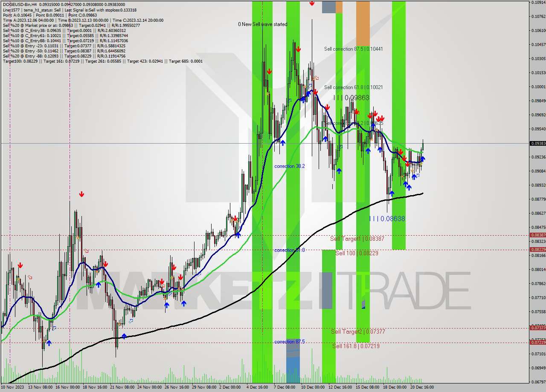
Task: Select the '4 Dec 16:00' date label
Action: click(258, 387)
